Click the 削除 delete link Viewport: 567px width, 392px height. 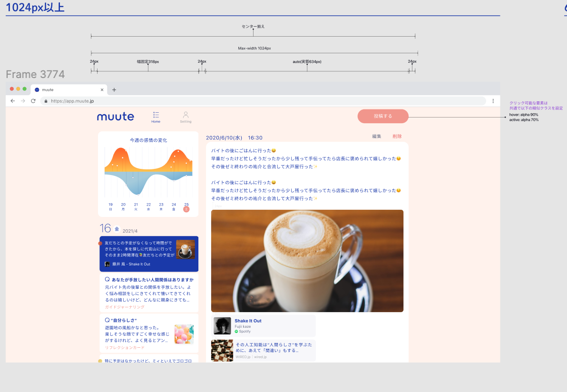(397, 137)
